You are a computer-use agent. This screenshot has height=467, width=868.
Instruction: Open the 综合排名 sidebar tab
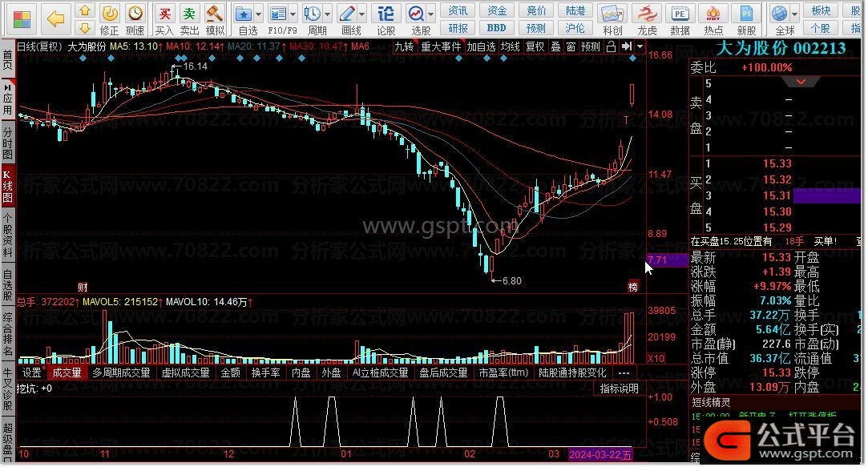[8, 334]
